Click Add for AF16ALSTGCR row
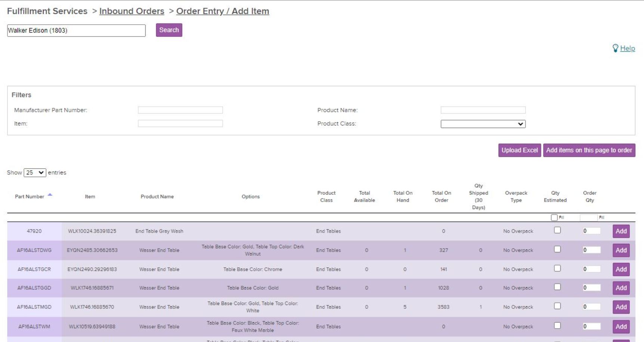Viewport: 644px width, 342px height. [x=621, y=269]
